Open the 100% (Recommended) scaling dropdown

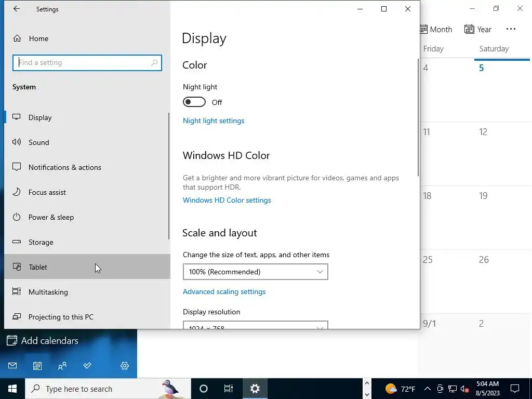click(x=256, y=272)
